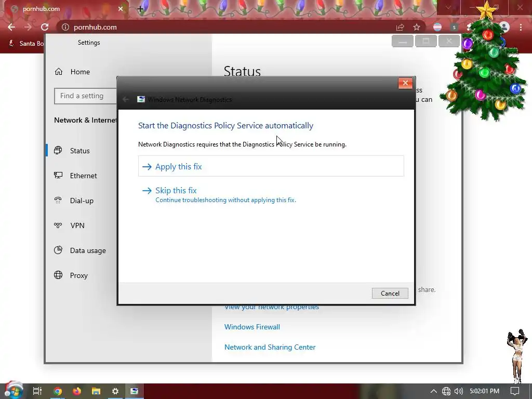Select VPN in the Settings sidebar
Screen dimensions: 532x399
[77, 225]
